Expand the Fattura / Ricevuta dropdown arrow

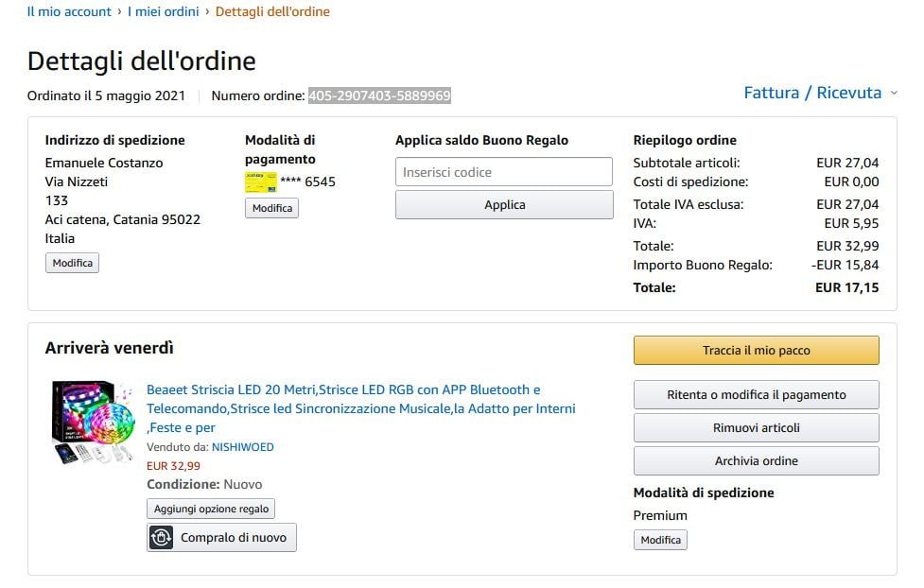click(894, 93)
